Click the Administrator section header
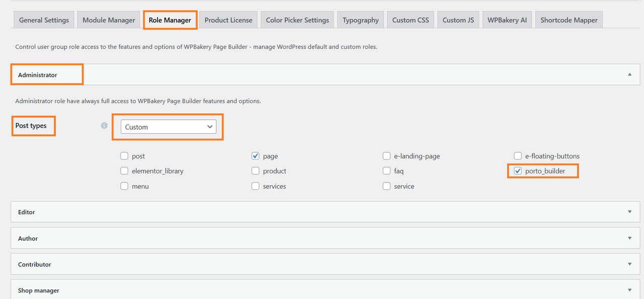 pyautogui.click(x=325, y=74)
